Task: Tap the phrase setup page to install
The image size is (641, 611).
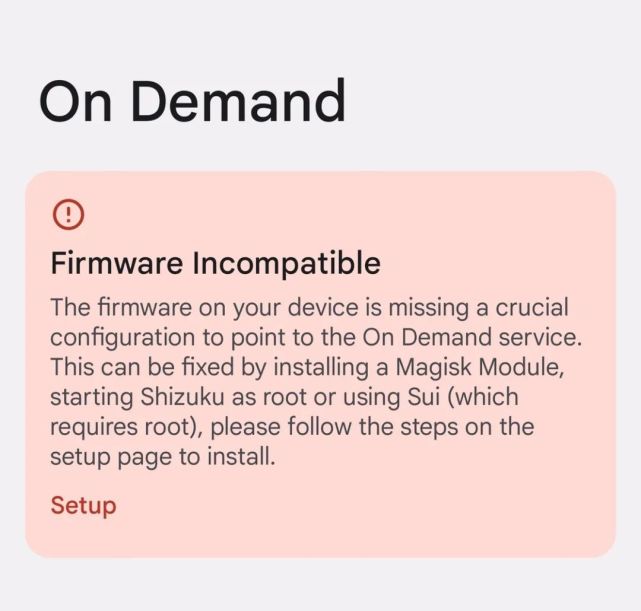Action: click(163, 457)
